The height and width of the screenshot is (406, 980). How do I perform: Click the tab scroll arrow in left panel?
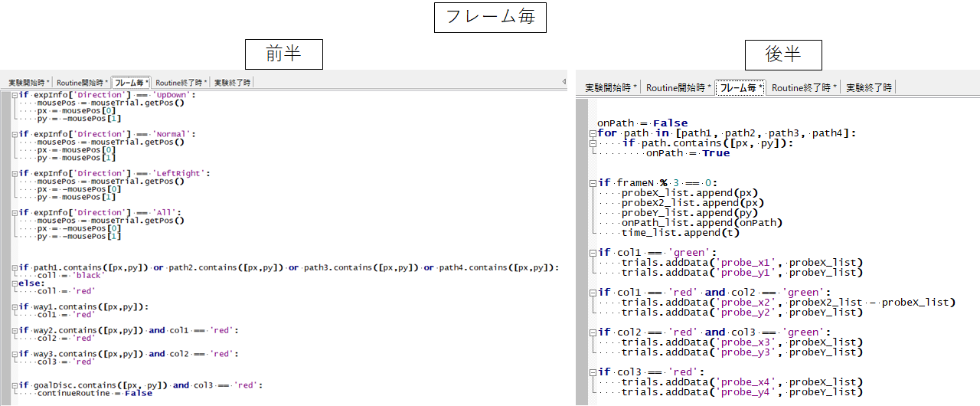tap(564, 81)
